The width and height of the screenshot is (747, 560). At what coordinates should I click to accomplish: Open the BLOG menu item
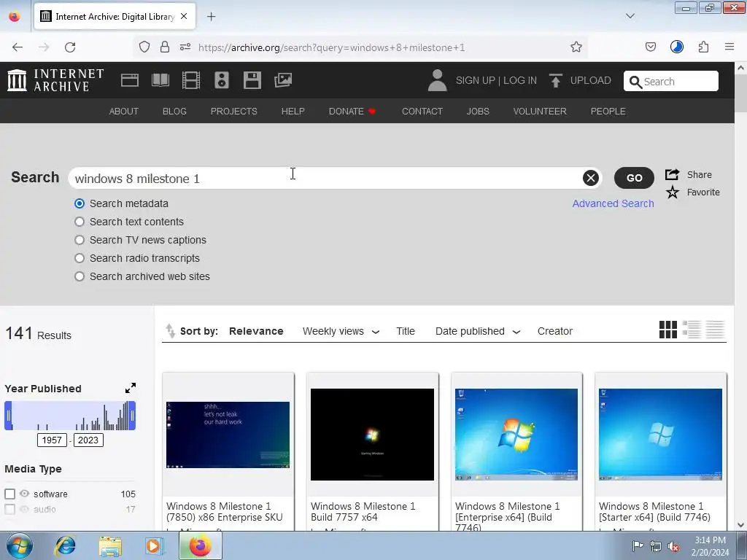(x=174, y=111)
